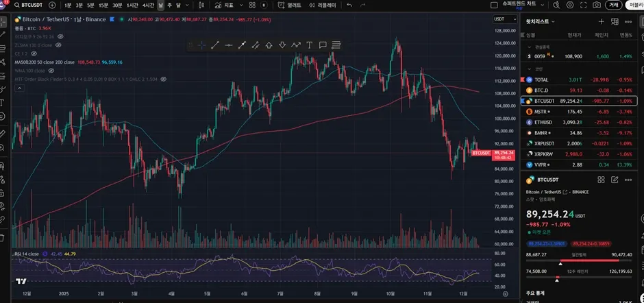Toggle the blue flag next to Binance title
This screenshot has height=303, width=644.
(112, 19)
